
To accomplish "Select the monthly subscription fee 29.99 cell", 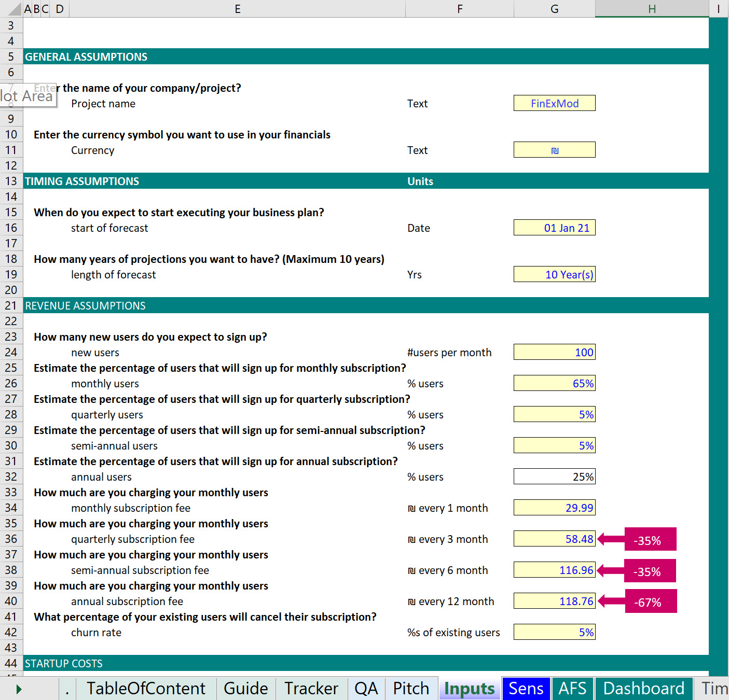I will 555,508.
